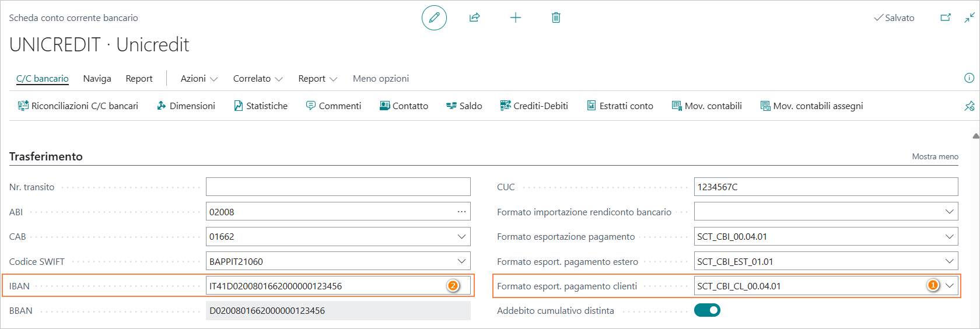Open Commenti action
This screenshot has height=329, width=980.
(334, 106)
